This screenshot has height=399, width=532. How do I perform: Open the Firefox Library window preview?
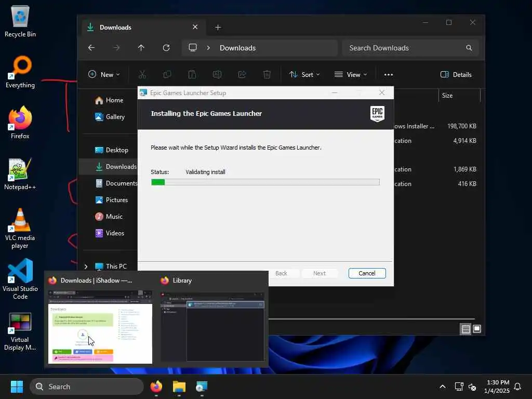(x=212, y=327)
